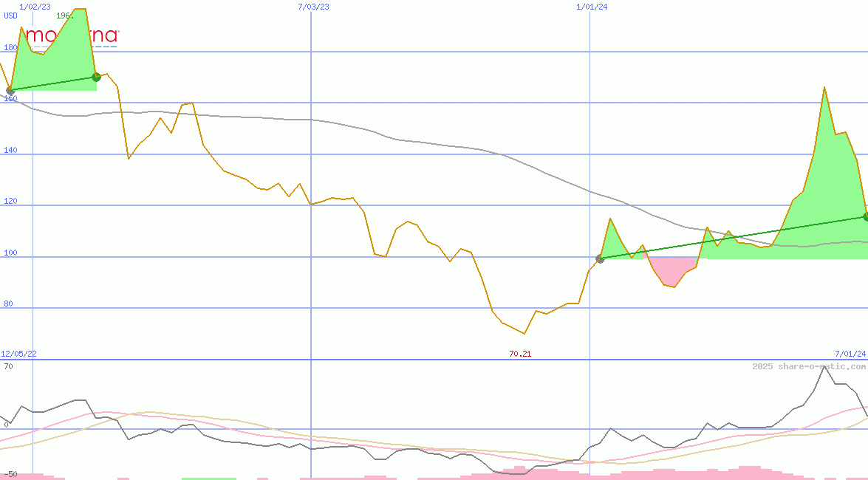Screen dimensions: 868x480
Task: Click the 1/02/23 date label
Action: coord(35,7)
